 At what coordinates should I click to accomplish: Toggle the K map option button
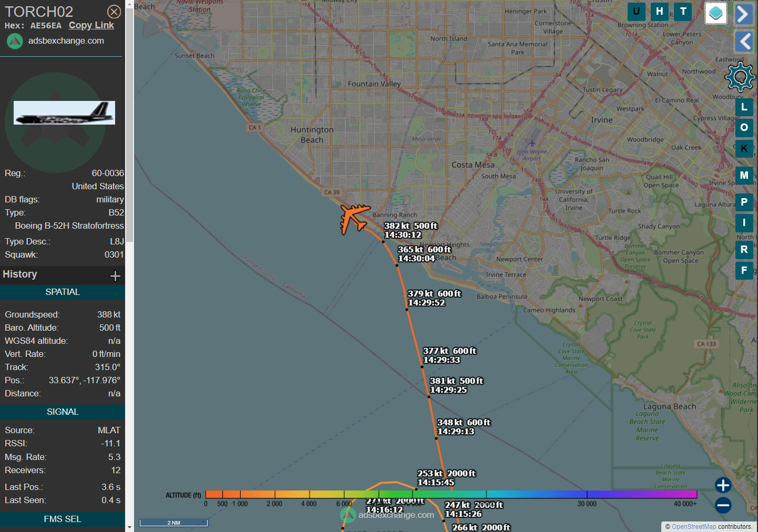744,149
